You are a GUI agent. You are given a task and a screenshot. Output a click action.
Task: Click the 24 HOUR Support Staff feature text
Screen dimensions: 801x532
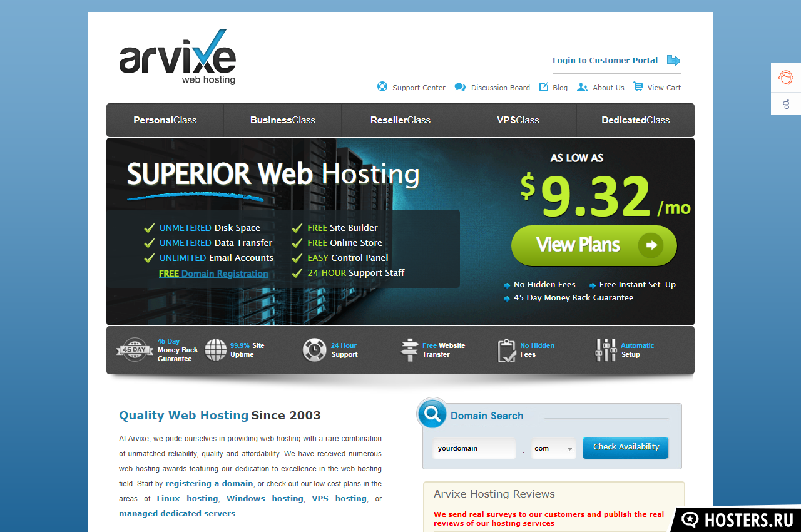tap(355, 273)
